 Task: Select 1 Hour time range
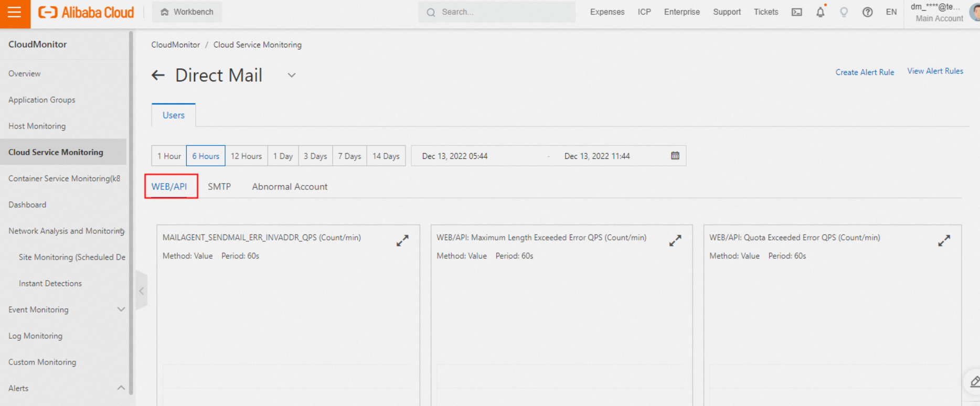coord(169,156)
